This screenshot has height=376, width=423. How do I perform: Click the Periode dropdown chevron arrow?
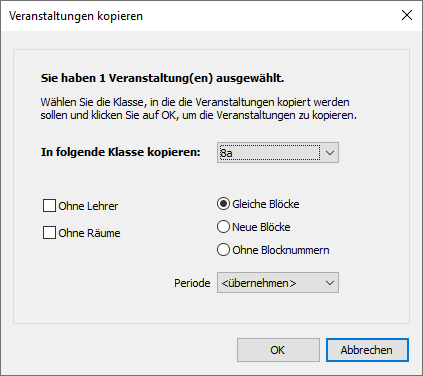coord(330,283)
